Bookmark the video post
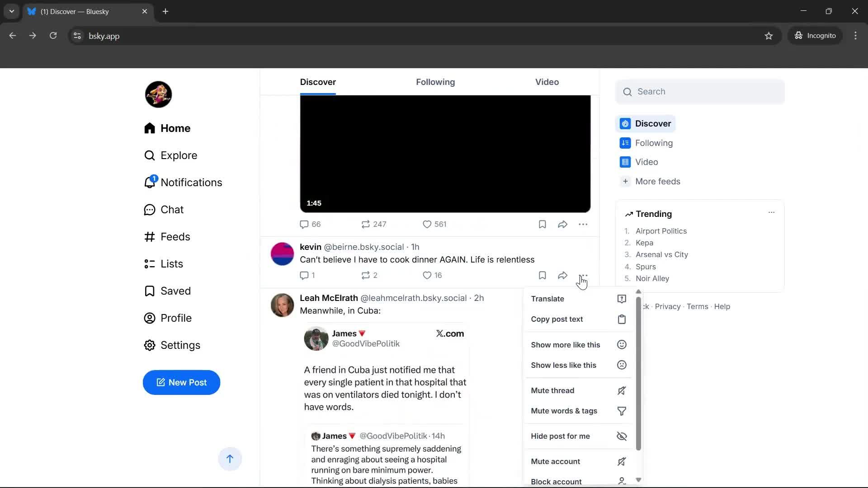This screenshot has width=868, height=488. (542, 224)
